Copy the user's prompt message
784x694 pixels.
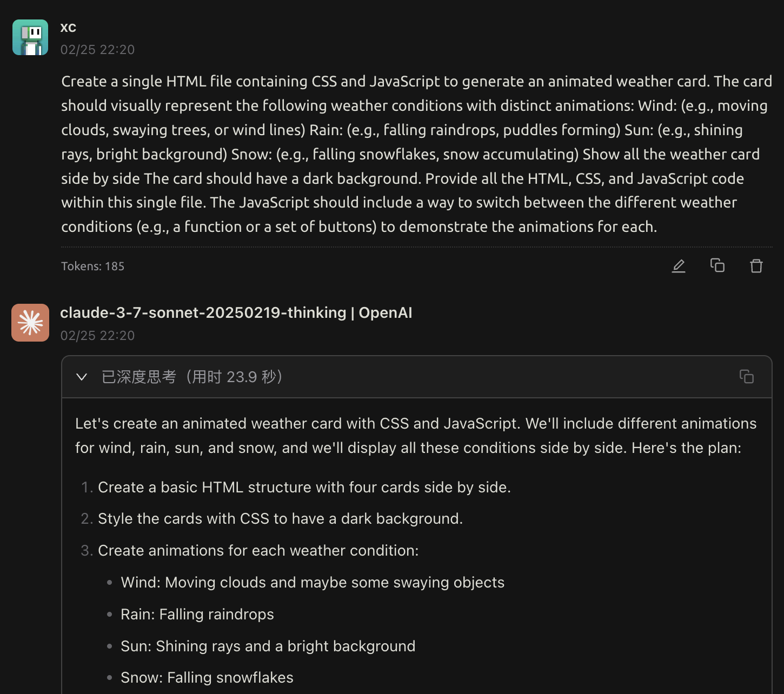(717, 265)
